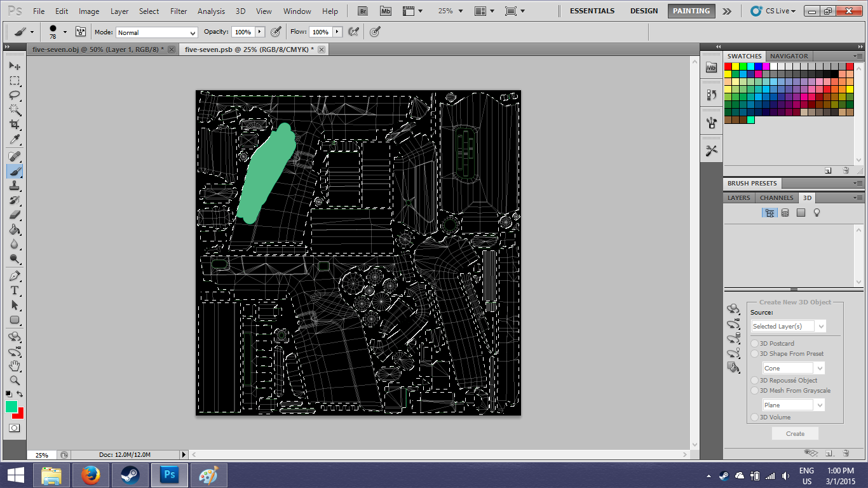Select the Lasso tool
The image size is (868, 488).
pos(15,95)
